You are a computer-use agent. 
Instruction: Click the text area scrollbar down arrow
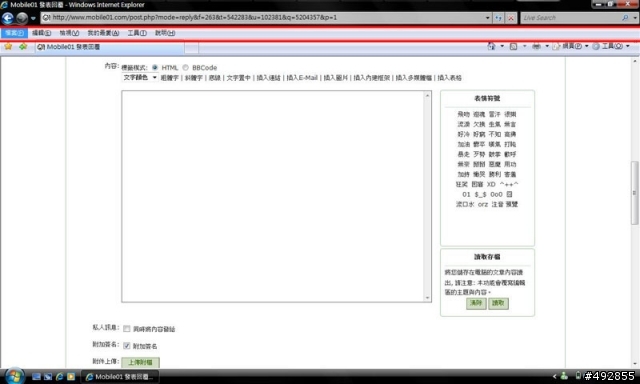(427, 297)
